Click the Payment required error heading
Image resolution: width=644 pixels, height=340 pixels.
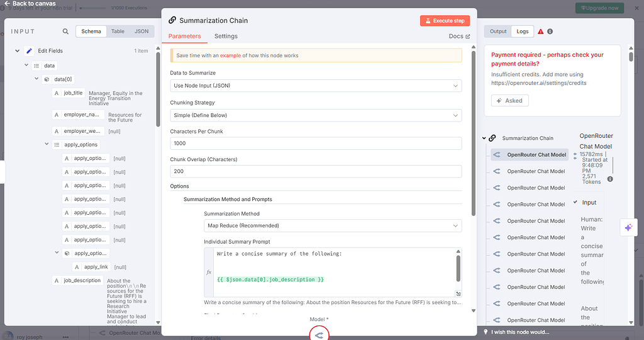tap(547, 59)
